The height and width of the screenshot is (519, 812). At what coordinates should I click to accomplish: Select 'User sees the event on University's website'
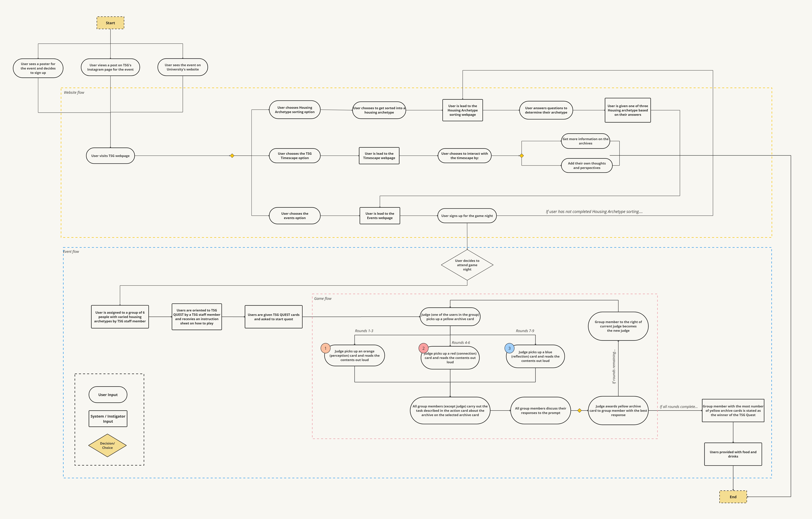click(x=183, y=67)
